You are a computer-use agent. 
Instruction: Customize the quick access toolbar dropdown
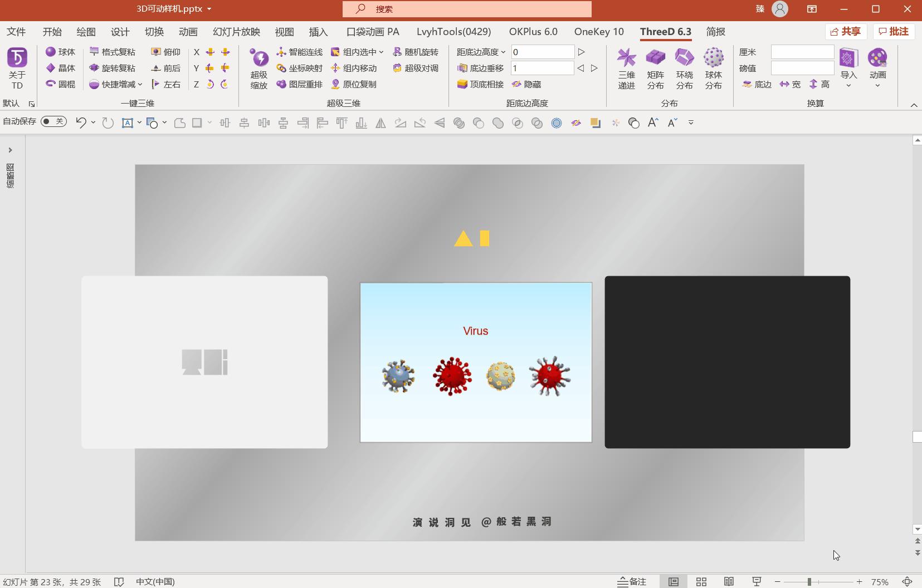[691, 122]
